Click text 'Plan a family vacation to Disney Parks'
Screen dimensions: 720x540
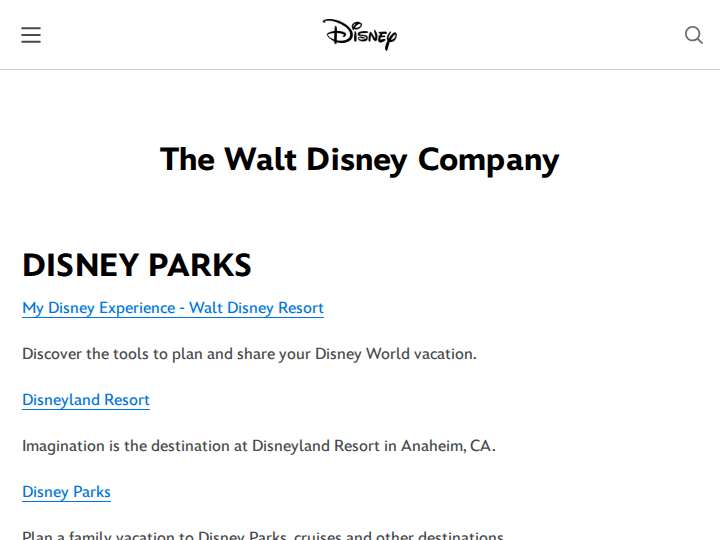[155, 535]
